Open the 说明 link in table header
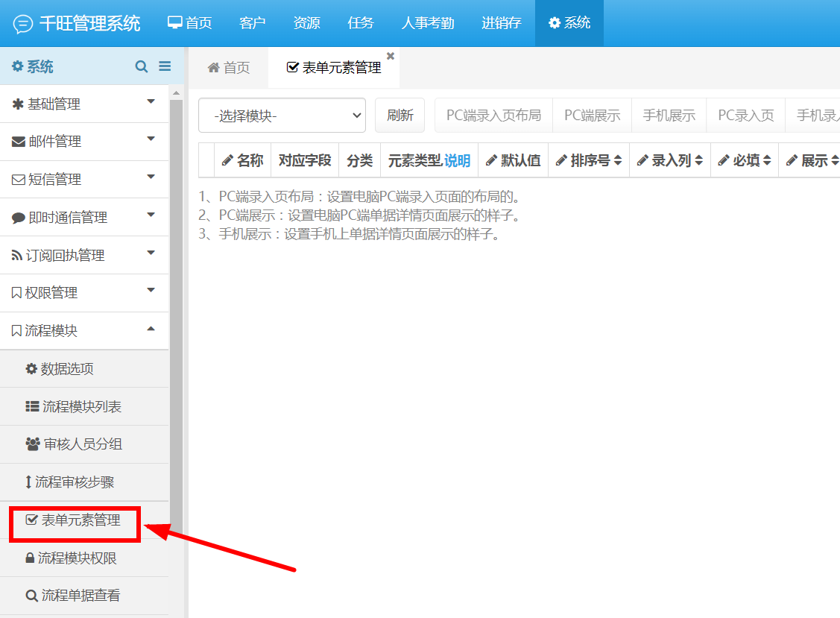 (x=457, y=160)
